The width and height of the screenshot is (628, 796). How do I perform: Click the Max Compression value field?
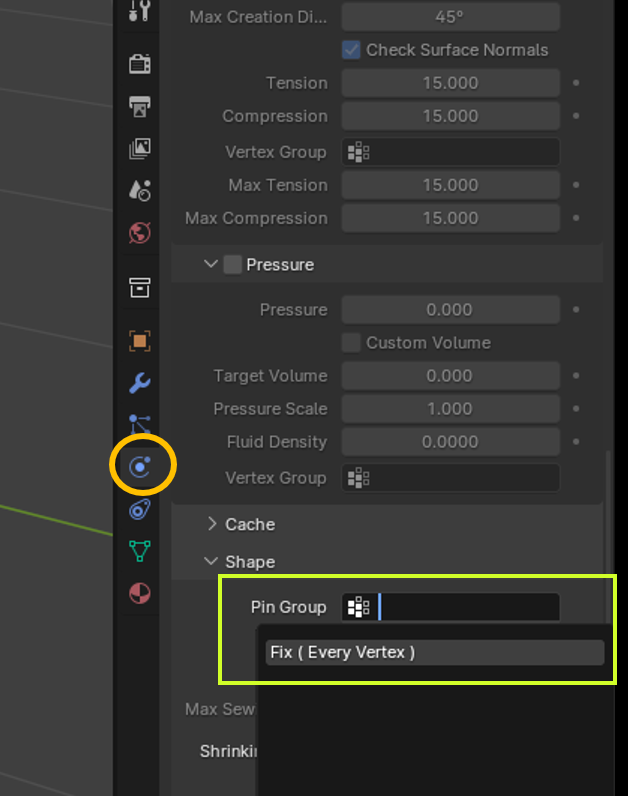(x=451, y=218)
